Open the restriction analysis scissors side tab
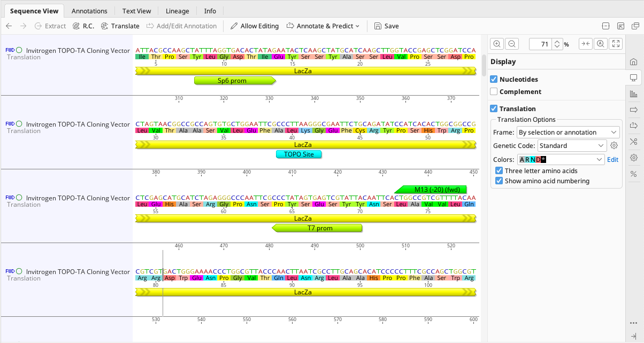The image size is (644, 343). tap(634, 142)
